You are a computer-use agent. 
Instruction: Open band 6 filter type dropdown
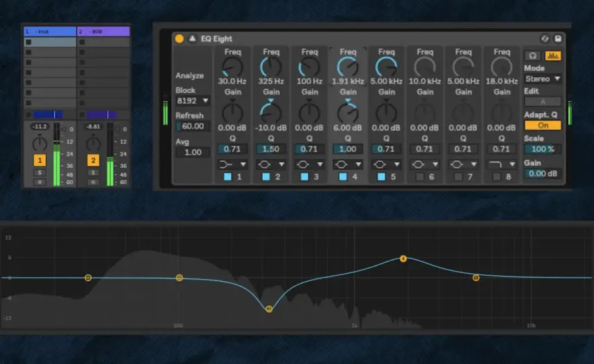tap(425, 164)
